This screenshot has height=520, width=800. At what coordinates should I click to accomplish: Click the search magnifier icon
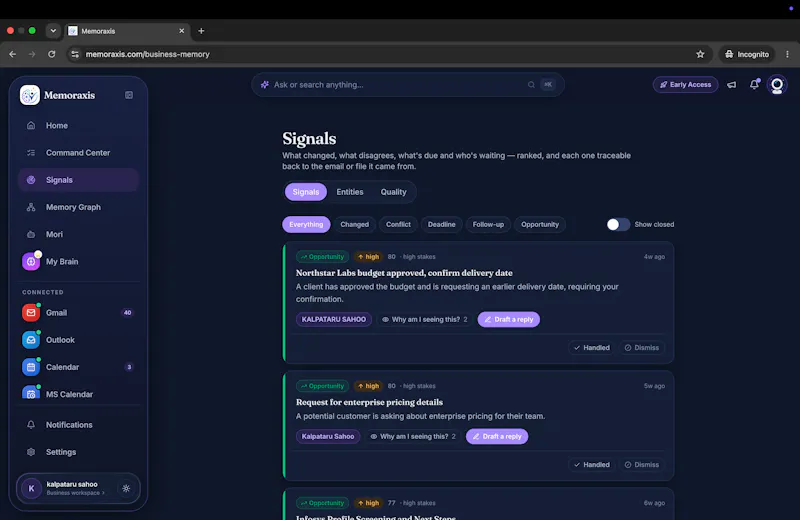531,85
